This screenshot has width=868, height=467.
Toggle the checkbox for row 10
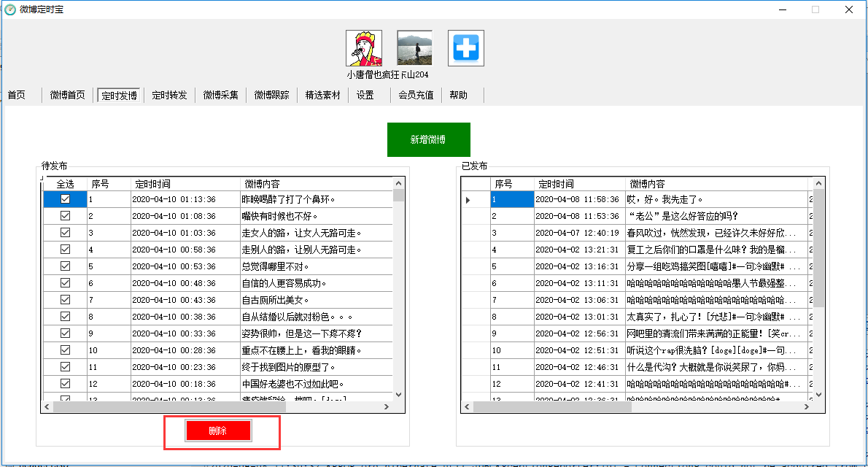(x=65, y=350)
